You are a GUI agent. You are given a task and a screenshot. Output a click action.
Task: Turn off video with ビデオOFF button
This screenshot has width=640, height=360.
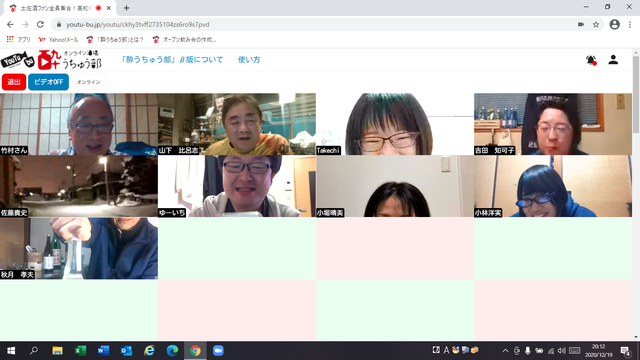pyautogui.click(x=48, y=82)
